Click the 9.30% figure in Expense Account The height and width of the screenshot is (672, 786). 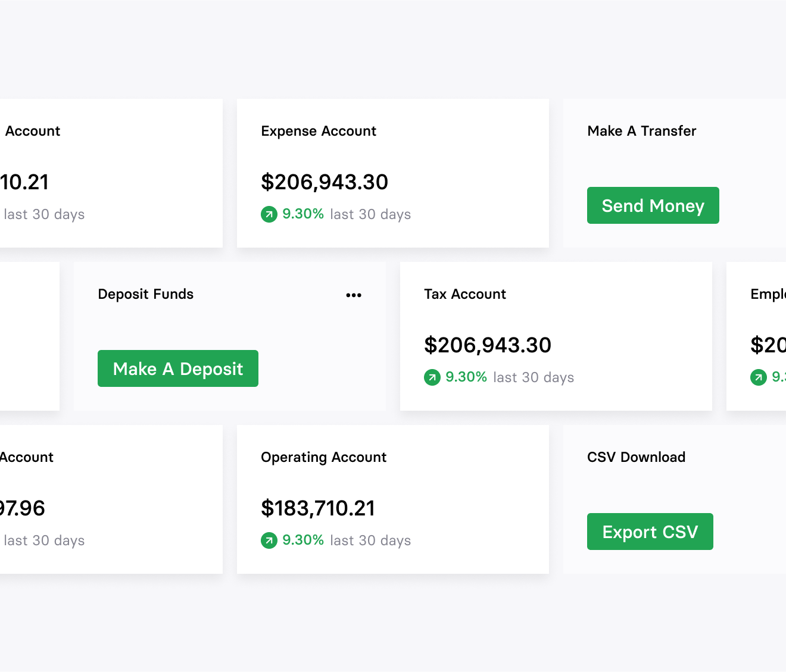coord(303,214)
